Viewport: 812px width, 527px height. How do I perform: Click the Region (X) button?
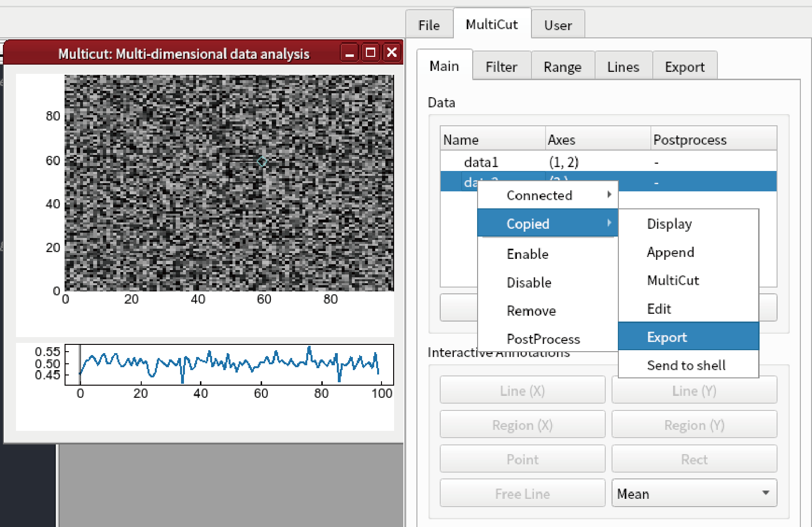pyautogui.click(x=522, y=425)
